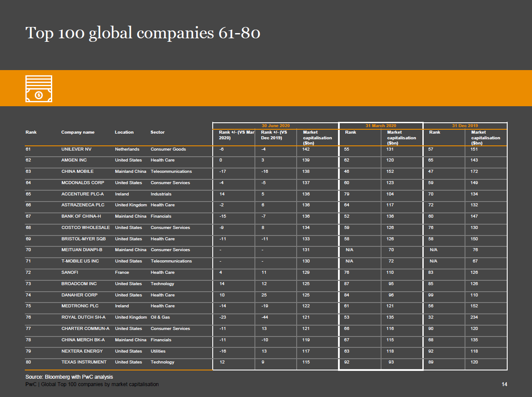Image resolution: width=532 pixels, height=397 pixels.
Task: Click the -44 rank change for Royal Dutch
Action: pyautogui.click(x=265, y=317)
